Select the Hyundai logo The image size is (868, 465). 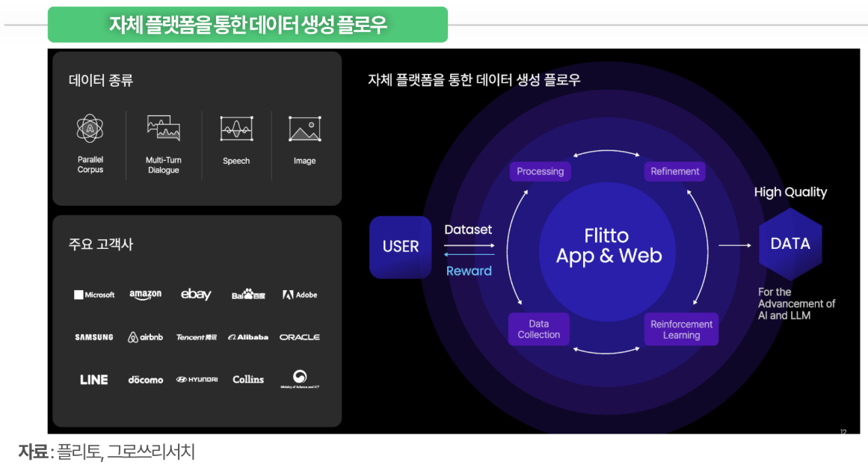tap(197, 379)
